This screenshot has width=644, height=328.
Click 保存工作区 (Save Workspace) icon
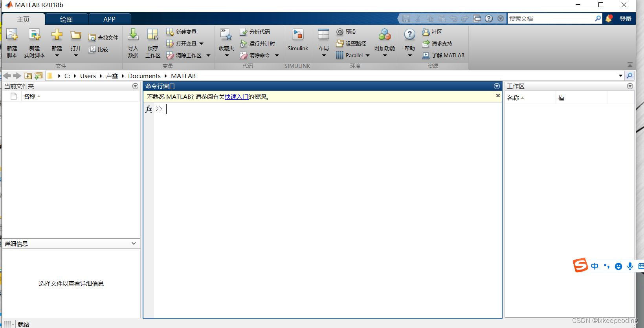point(153,35)
